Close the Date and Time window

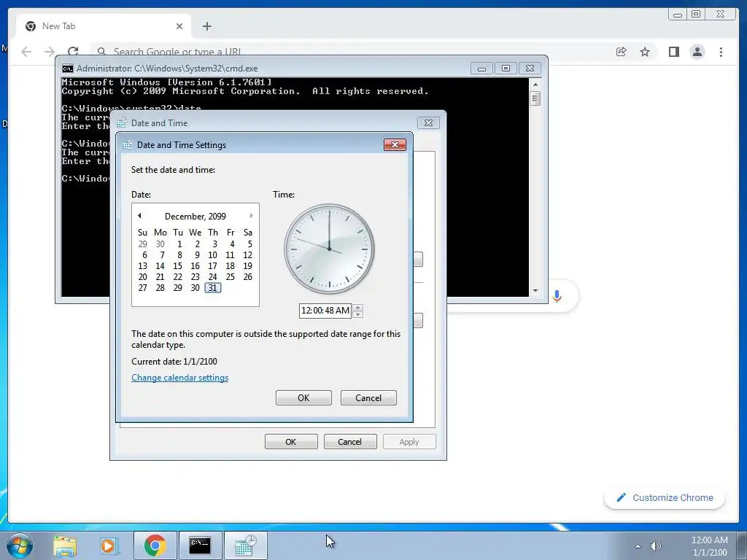tap(428, 122)
